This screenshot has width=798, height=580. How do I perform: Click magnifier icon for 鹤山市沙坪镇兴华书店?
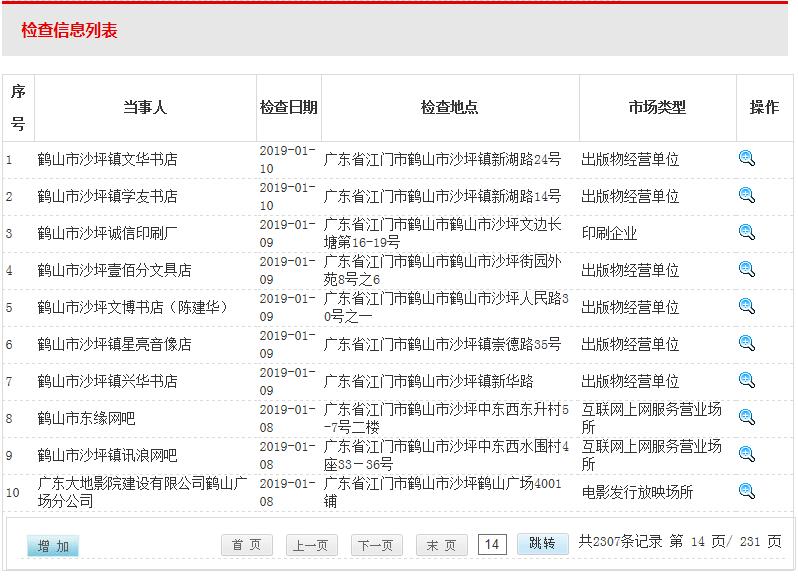click(746, 380)
